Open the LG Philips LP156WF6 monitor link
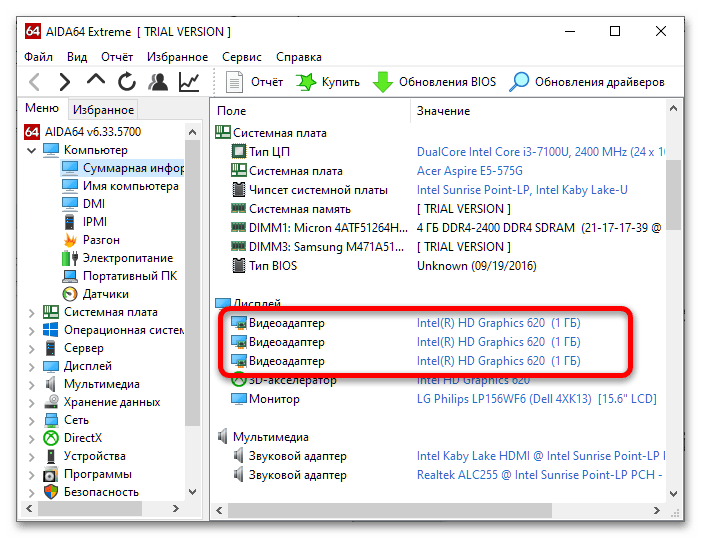Image resolution: width=701 pixels, height=538 pixels. coord(536,399)
